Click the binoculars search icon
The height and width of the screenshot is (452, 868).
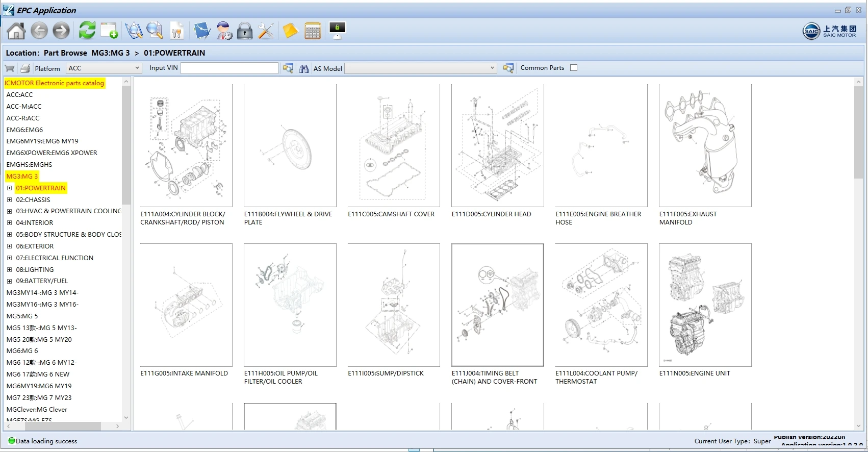coord(304,68)
